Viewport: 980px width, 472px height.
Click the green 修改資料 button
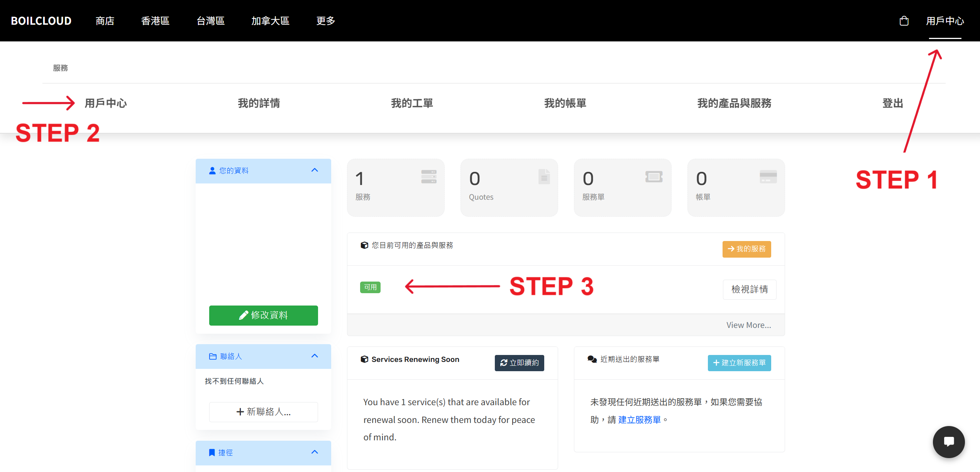[x=264, y=315]
